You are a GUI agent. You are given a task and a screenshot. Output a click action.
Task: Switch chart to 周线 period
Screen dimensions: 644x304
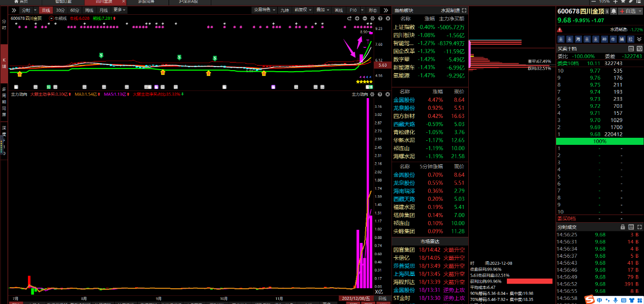click(x=89, y=10)
